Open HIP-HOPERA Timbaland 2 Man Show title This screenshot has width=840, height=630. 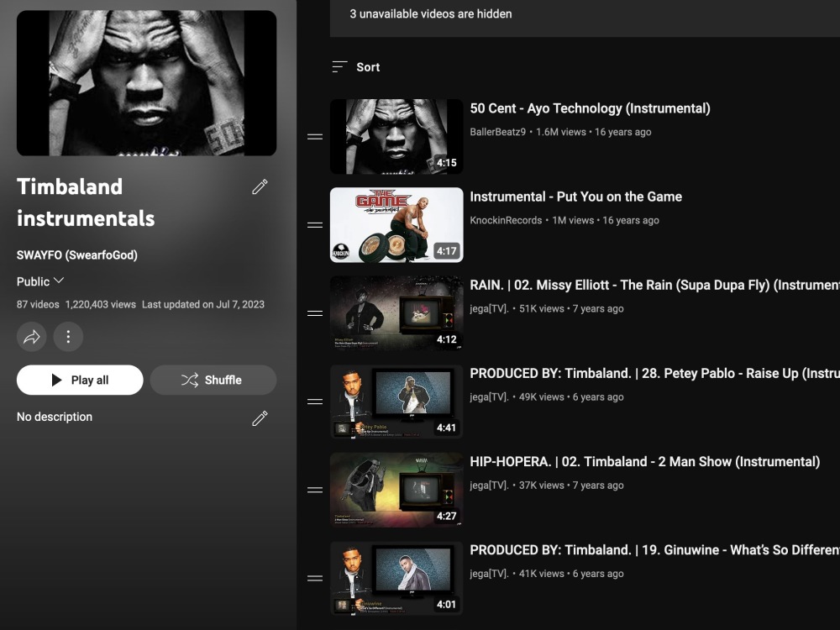click(645, 462)
